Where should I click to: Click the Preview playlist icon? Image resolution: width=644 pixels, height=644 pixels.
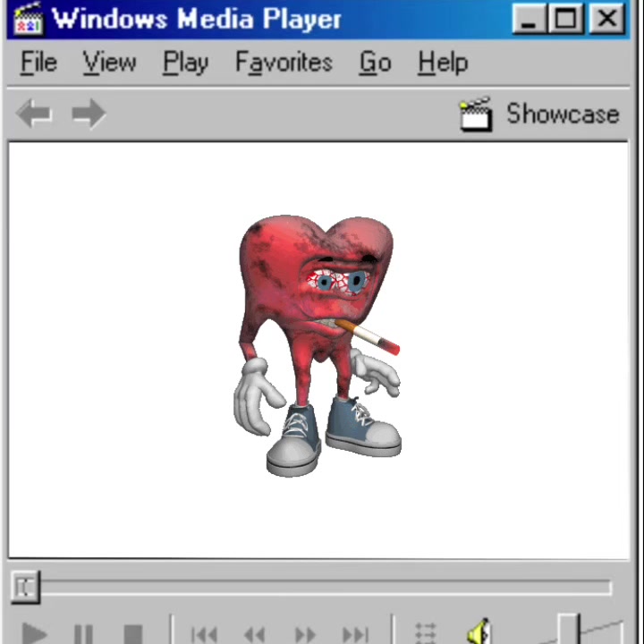(x=425, y=633)
